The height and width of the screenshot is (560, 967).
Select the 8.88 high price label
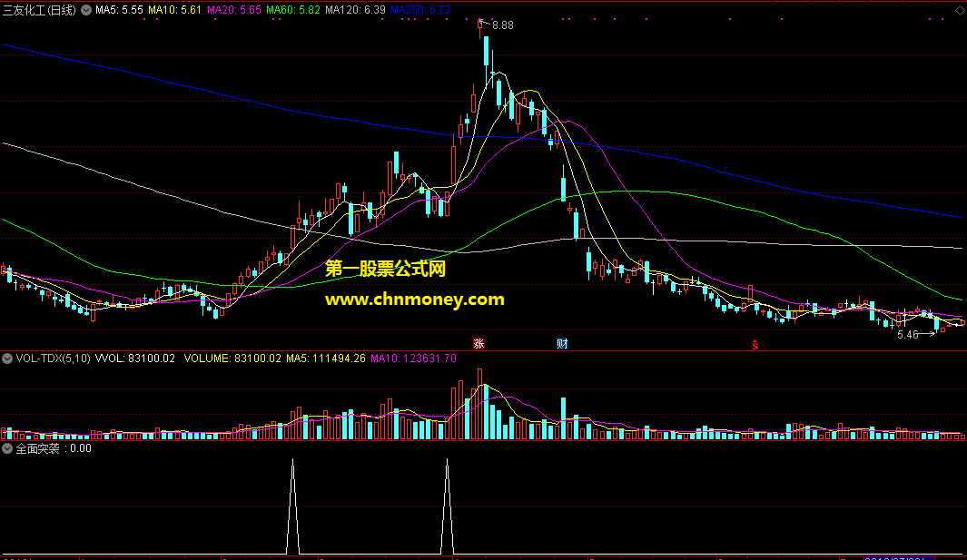pyautogui.click(x=503, y=25)
